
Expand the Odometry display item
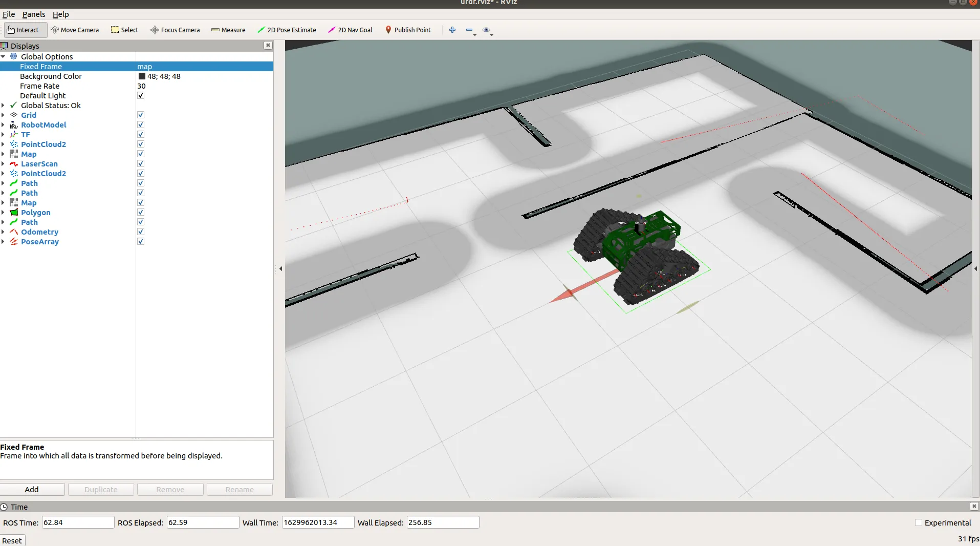point(3,232)
